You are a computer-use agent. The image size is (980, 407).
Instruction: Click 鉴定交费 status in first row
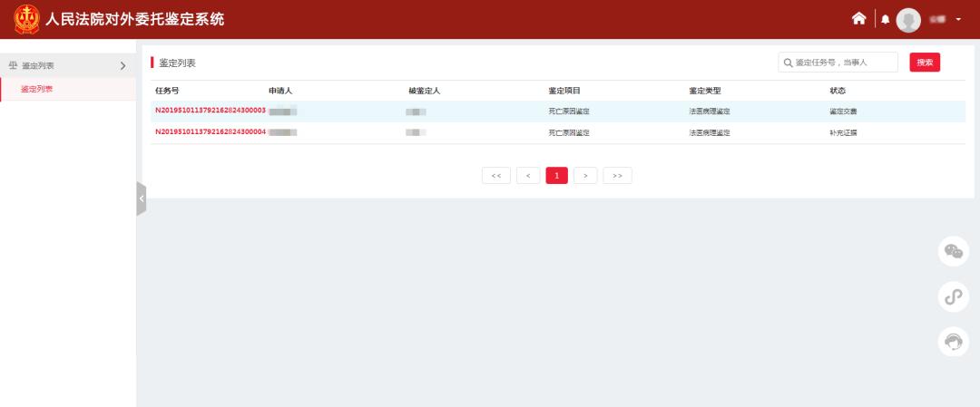click(843, 111)
